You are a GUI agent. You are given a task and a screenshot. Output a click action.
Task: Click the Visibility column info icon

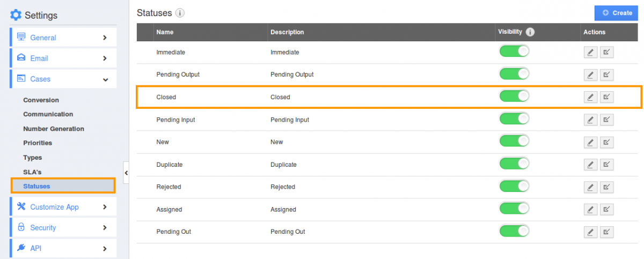click(x=530, y=32)
